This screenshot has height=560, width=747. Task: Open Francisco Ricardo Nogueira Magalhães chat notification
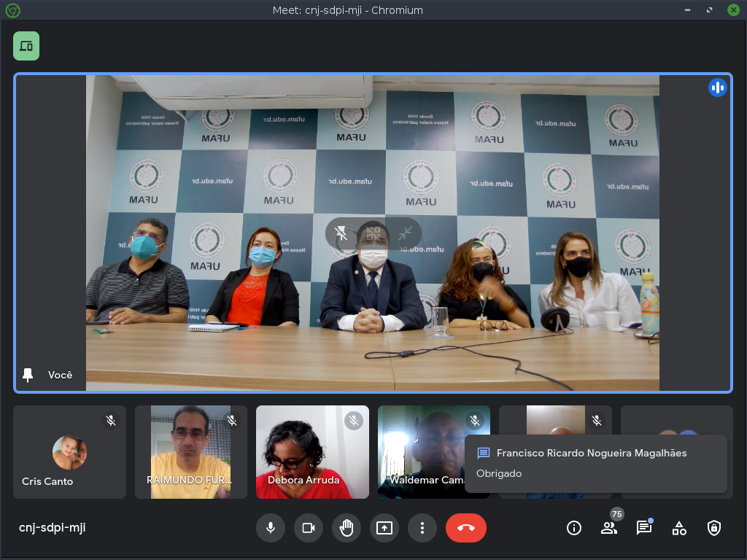tap(595, 463)
